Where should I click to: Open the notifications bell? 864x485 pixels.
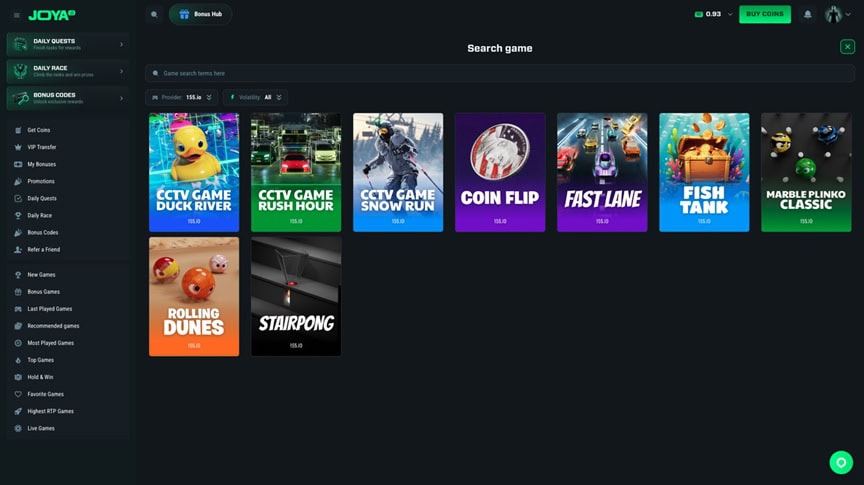coord(807,14)
